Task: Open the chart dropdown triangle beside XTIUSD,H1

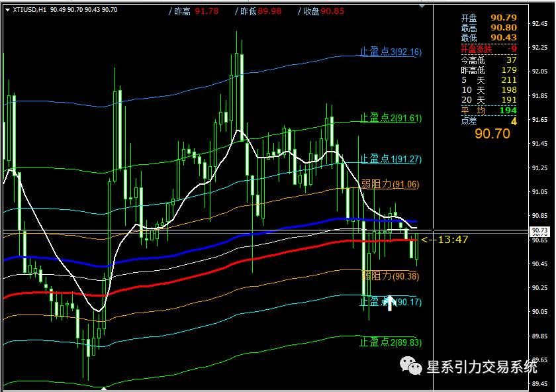Action: 7,10
